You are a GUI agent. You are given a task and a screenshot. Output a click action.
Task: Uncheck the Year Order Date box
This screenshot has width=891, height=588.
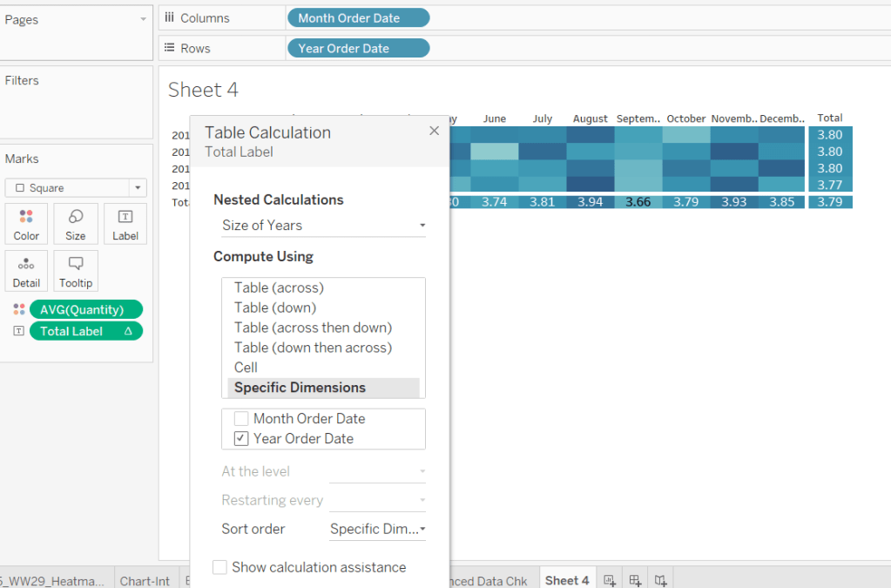pyautogui.click(x=241, y=439)
